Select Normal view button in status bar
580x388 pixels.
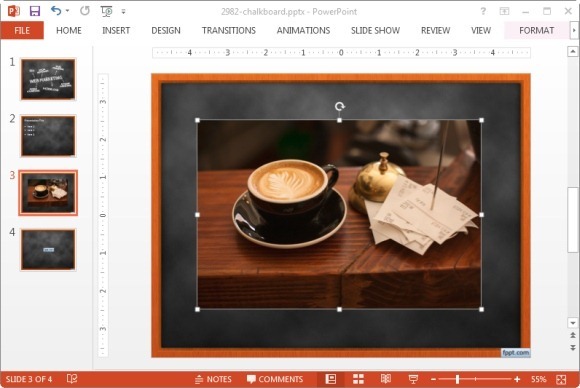pos(330,379)
